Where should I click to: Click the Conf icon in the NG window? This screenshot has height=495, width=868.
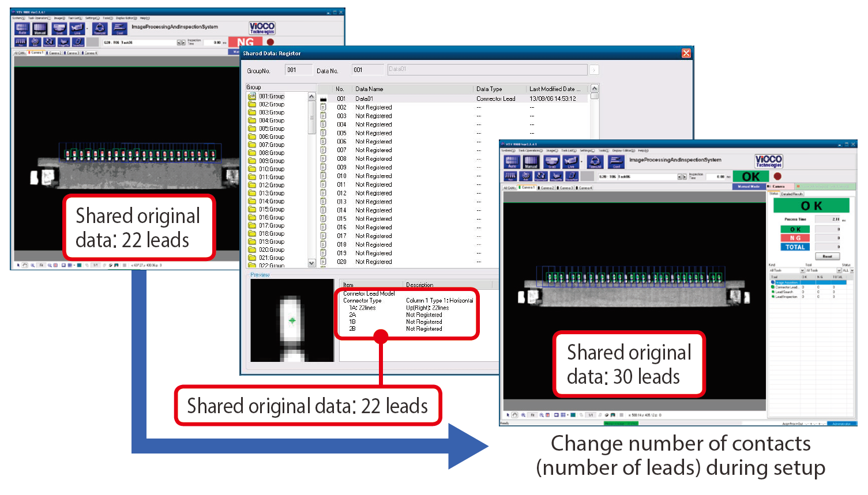[119, 28]
